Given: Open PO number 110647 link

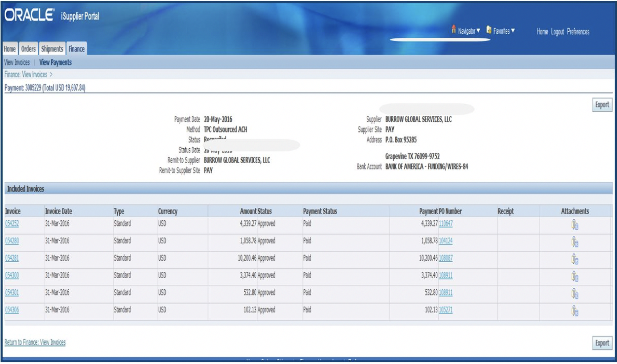Looking at the screenshot, I should point(446,224).
